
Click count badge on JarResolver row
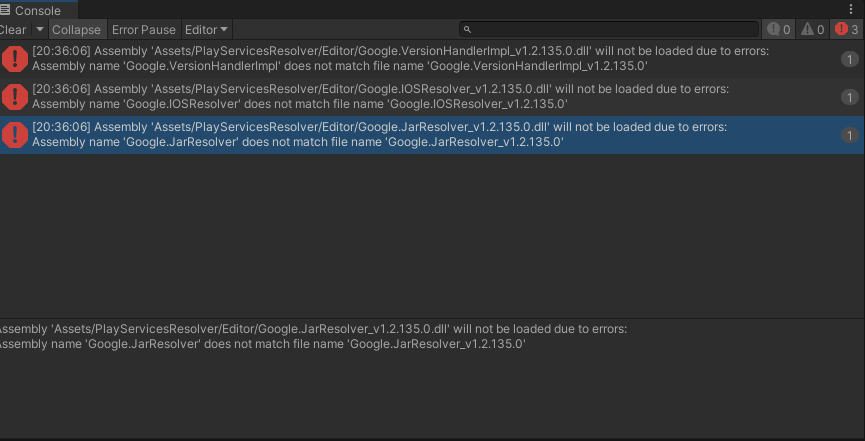pyautogui.click(x=850, y=135)
